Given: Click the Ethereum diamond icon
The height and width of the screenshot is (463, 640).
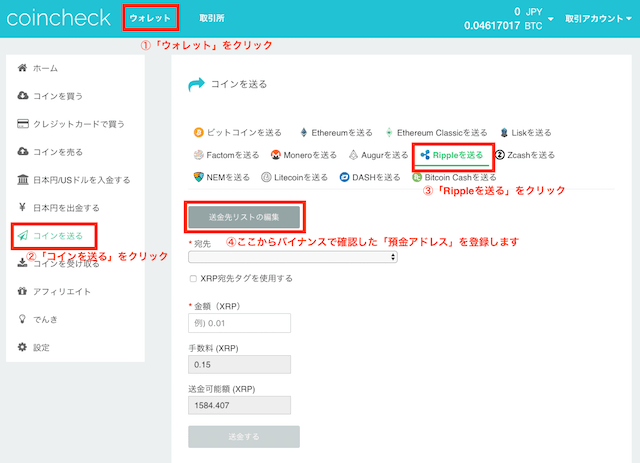Looking at the screenshot, I should coord(304,132).
